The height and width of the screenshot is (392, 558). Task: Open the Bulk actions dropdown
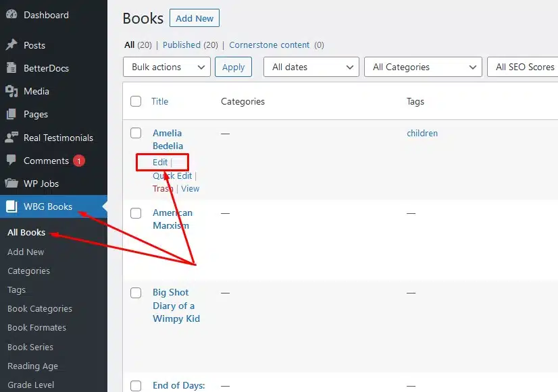point(167,67)
